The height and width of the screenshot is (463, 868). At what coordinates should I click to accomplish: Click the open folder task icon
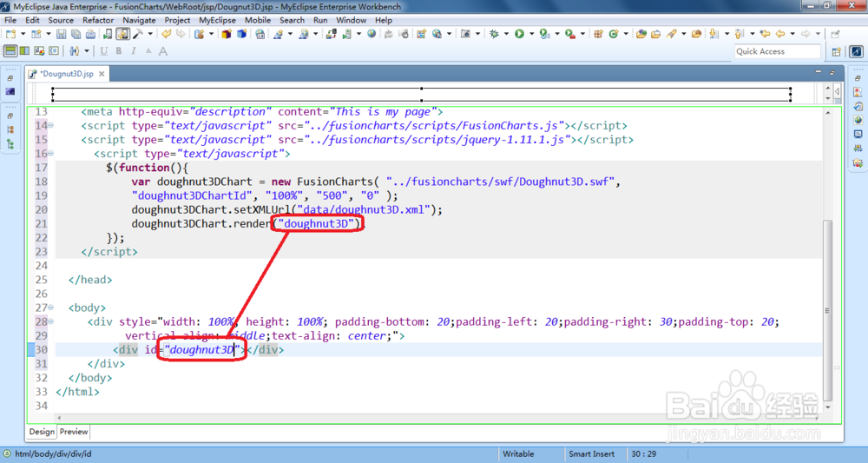pyautogui.click(x=656, y=35)
